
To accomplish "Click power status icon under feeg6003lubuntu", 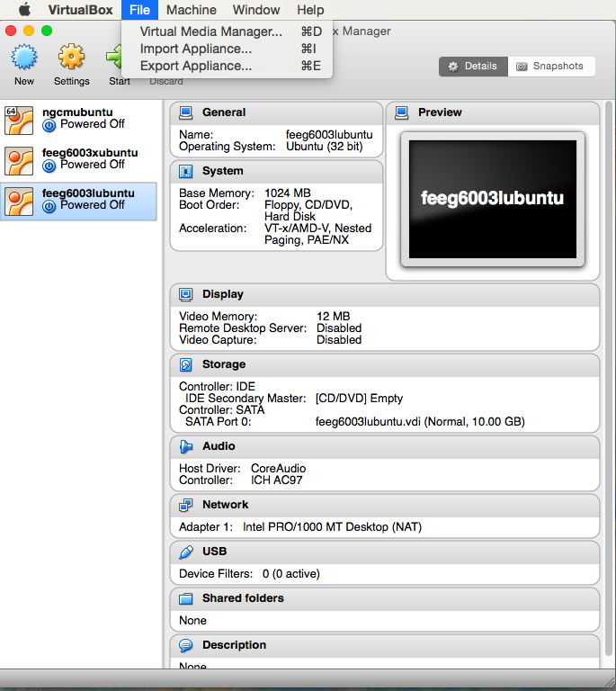I will (x=49, y=206).
